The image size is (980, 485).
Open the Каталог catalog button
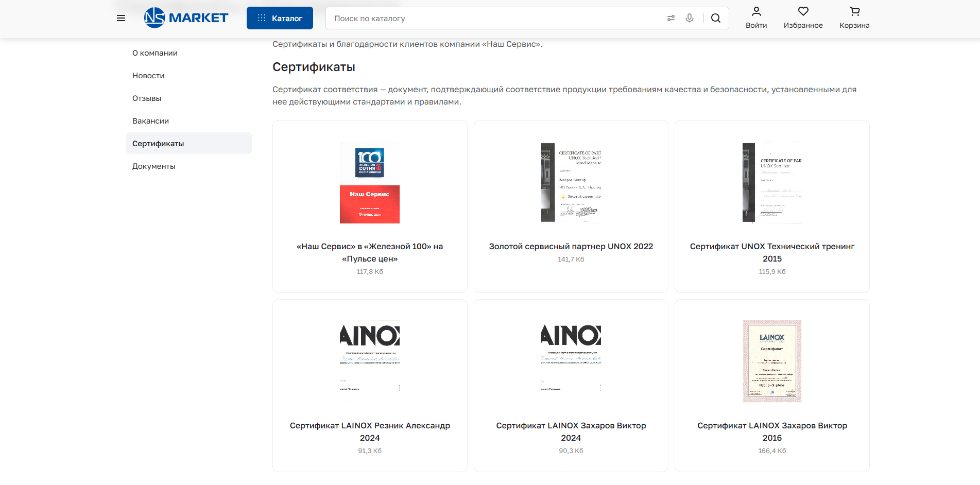(280, 18)
